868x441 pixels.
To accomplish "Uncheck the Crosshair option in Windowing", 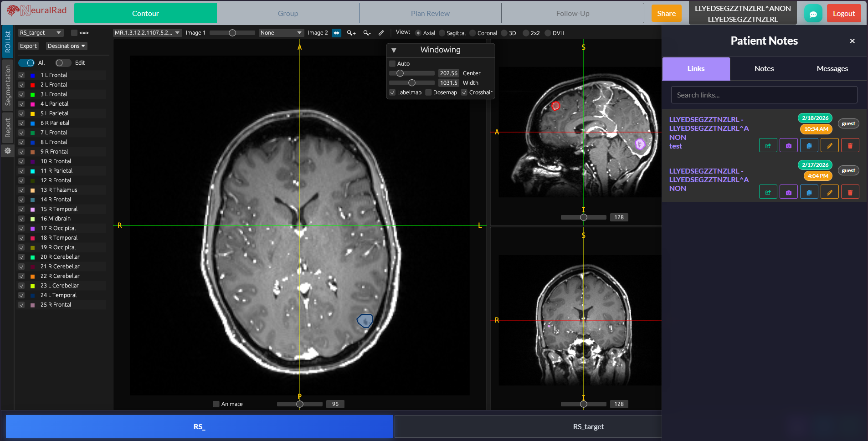I will (x=463, y=92).
